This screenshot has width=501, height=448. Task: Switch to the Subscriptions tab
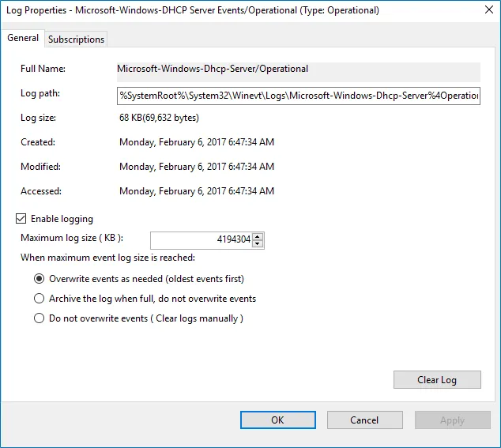coord(76,40)
